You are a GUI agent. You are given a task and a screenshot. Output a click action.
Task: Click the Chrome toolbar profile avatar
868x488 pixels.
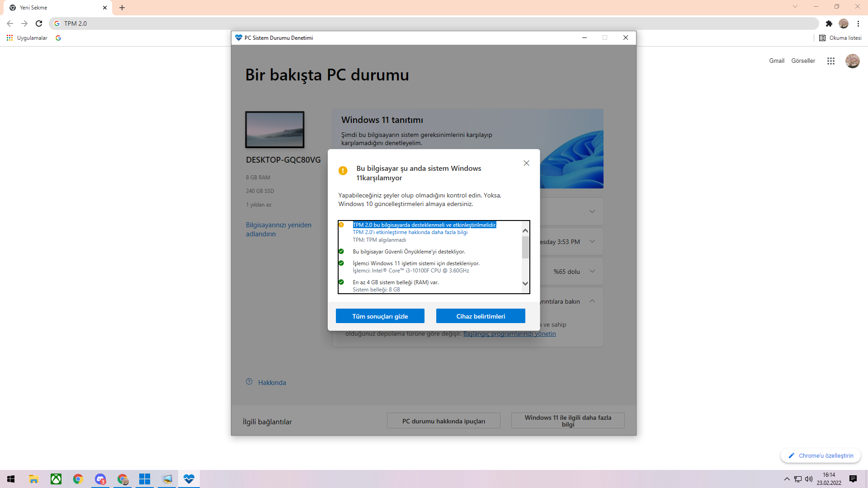pyautogui.click(x=844, y=23)
